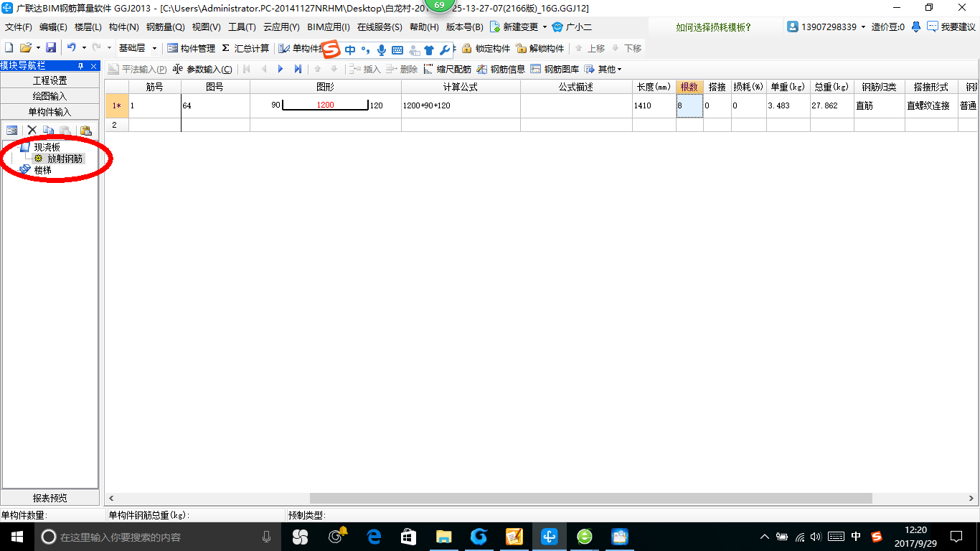Click the 根数 column header
The width and height of the screenshot is (980, 551).
tap(689, 87)
